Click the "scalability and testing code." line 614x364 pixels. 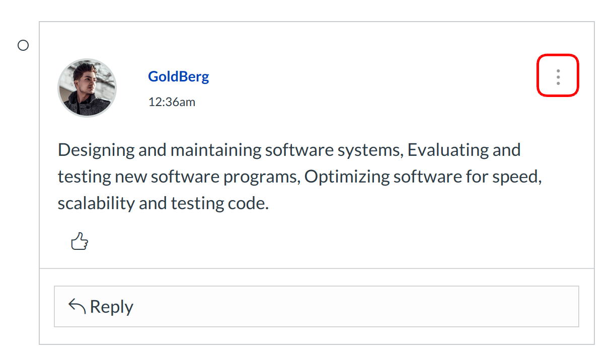[x=163, y=203]
